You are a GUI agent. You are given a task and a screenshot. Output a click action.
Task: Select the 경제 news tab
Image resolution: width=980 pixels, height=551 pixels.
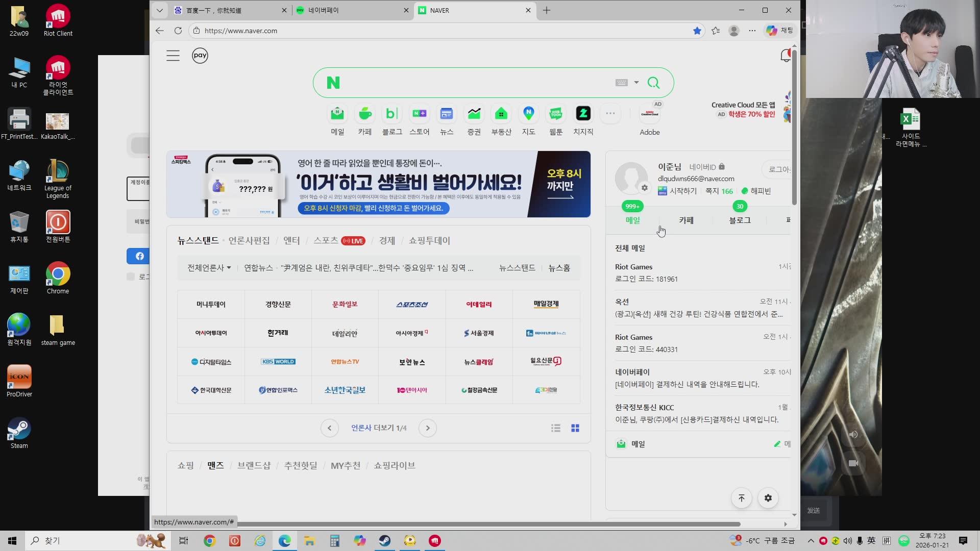click(x=387, y=241)
